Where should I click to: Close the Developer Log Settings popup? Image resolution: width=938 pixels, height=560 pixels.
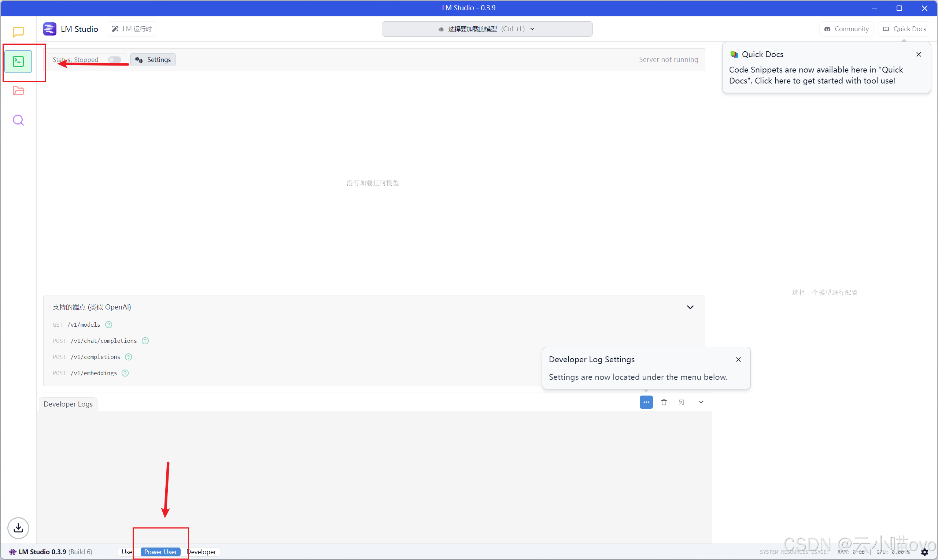pos(738,360)
